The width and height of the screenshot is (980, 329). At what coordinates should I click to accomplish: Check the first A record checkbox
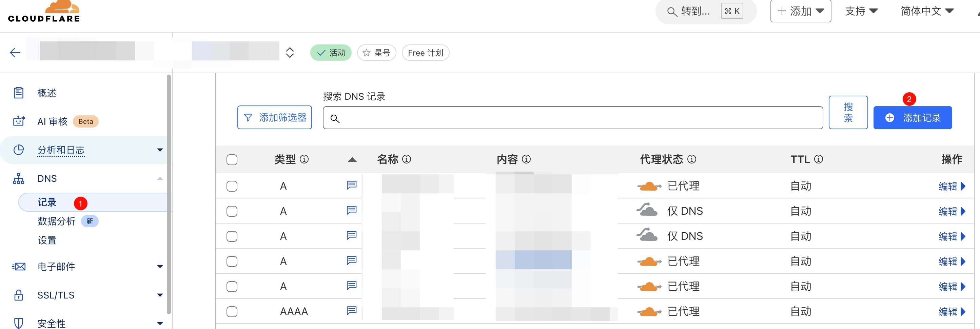click(232, 186)
